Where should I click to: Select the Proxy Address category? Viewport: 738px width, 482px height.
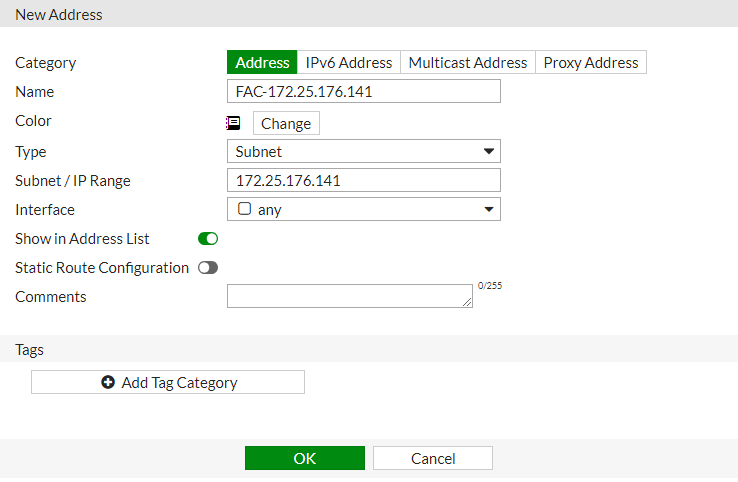[x=590, y=62]
